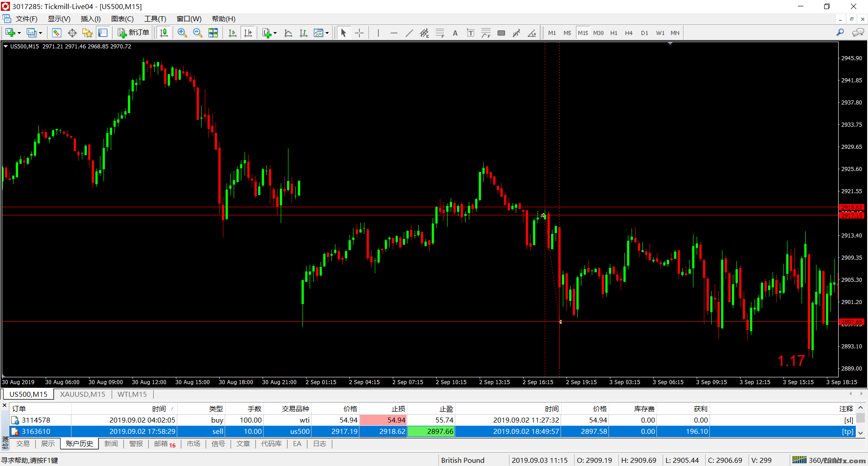Expand the indicators dropdown arrow
Viewport: 868px width, 466px height.
[275, 33]
